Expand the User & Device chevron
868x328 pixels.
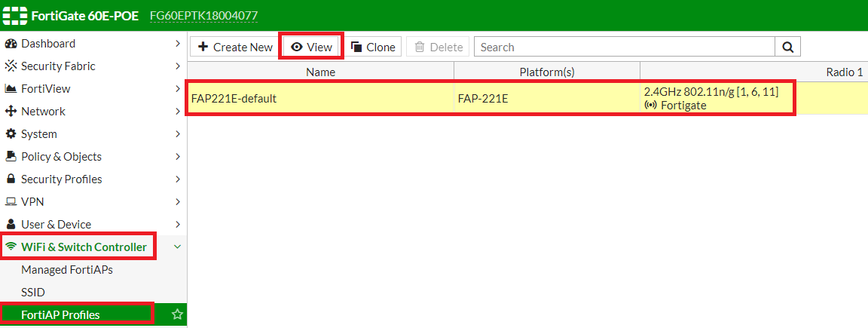[177, 225]
